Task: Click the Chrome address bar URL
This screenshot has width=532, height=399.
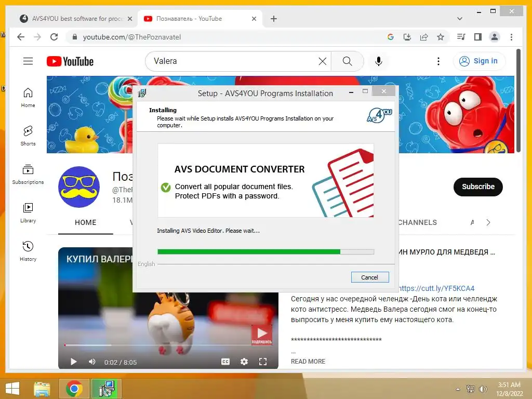Action: coord(131,37)
